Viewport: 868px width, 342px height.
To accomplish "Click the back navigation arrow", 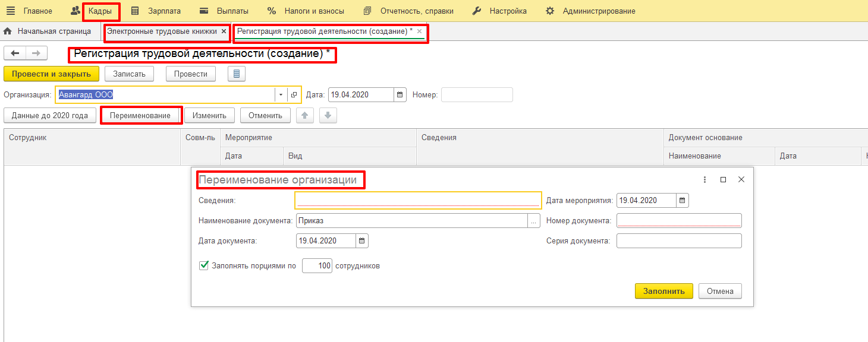I will [x=15, y=53].
